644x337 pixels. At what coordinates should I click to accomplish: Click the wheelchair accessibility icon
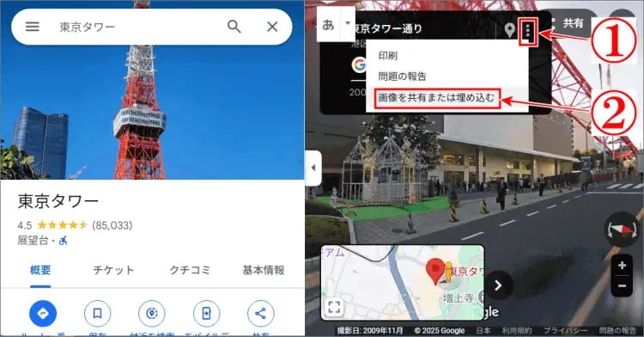pos(63,241)
